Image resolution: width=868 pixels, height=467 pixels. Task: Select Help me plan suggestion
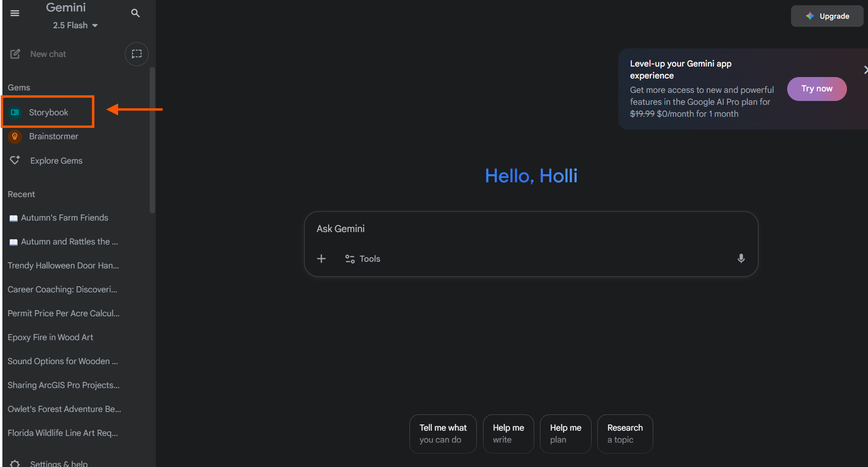[x=565, y=434]
